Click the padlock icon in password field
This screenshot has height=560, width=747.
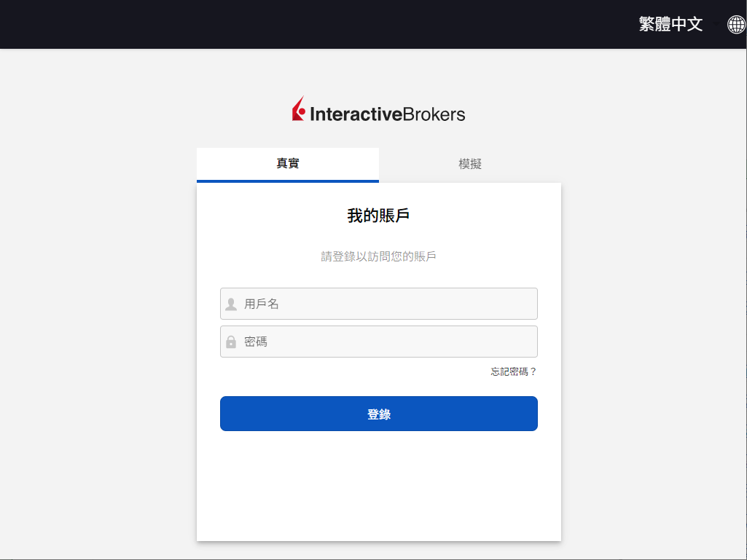231,342
